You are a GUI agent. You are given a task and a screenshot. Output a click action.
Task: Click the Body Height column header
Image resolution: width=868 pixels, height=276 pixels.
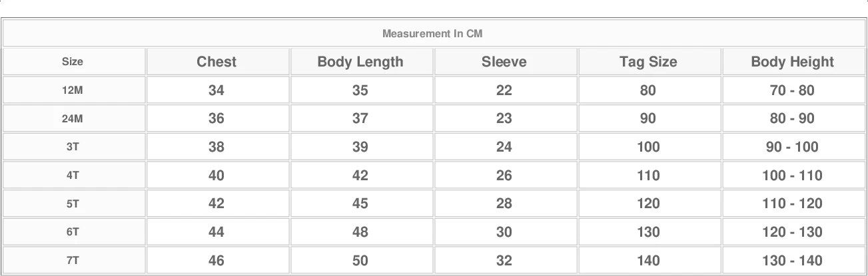click(793, 62)
